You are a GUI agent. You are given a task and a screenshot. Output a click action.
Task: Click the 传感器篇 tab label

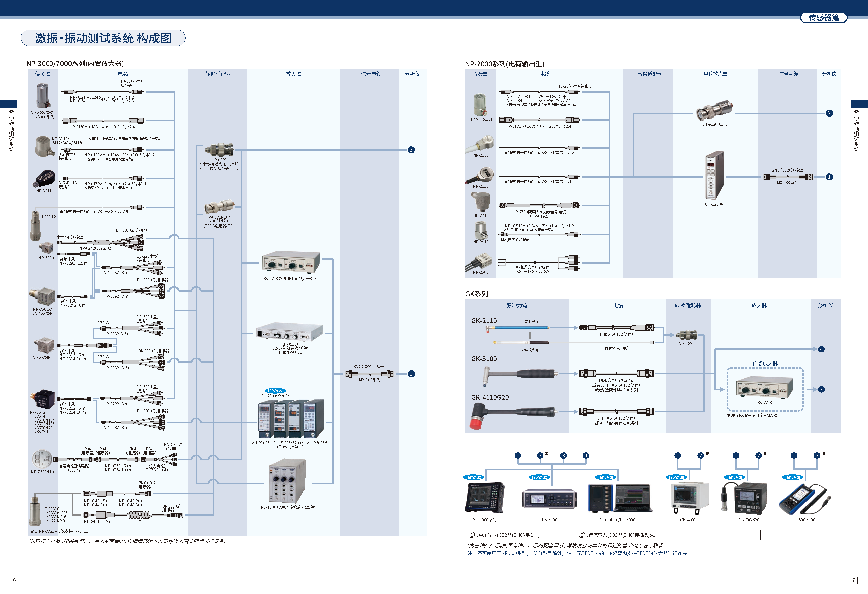824,18
